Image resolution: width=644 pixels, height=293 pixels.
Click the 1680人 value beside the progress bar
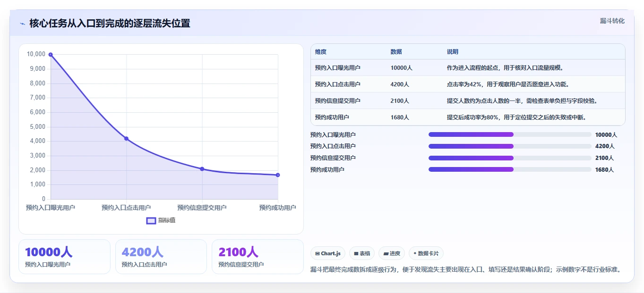click(605, 170)
